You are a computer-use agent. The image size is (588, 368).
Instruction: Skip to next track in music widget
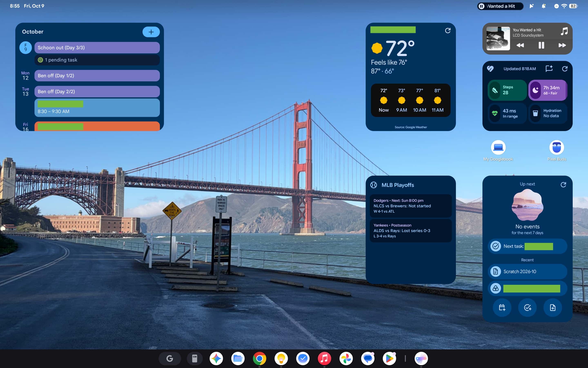pos(562,45)
